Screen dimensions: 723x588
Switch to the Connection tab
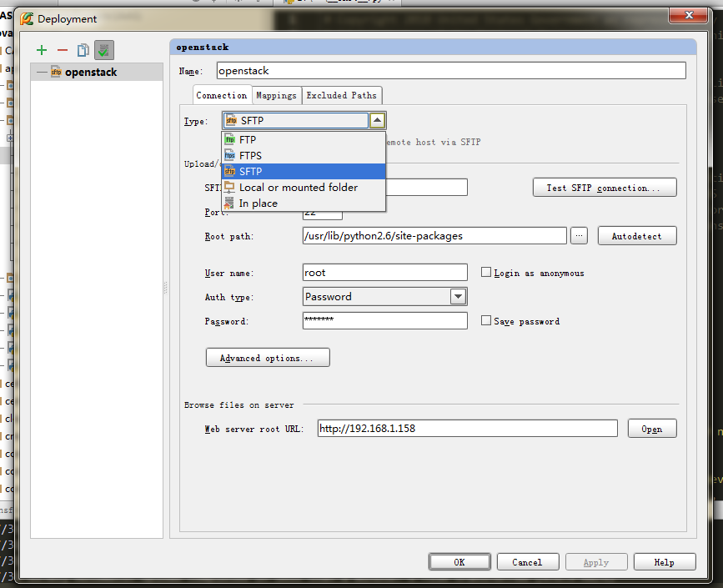point(222,95)
